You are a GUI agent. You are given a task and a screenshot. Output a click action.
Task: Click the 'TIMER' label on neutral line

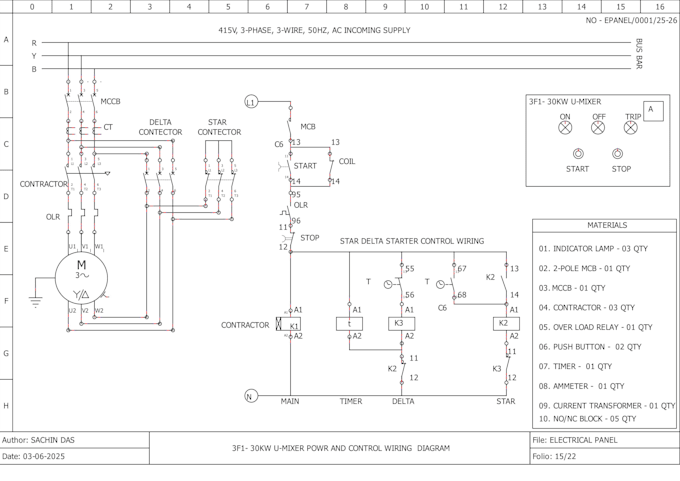[x=350, y=401]
